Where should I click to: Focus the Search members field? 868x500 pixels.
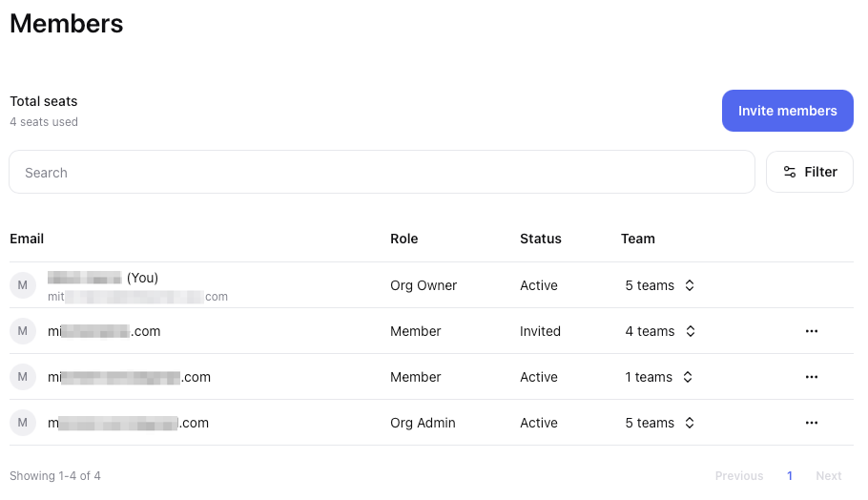(382, 172)
